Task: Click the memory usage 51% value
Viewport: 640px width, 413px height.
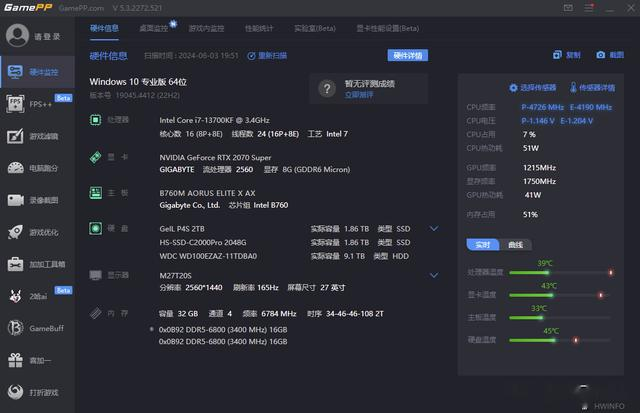Action: 530,215
